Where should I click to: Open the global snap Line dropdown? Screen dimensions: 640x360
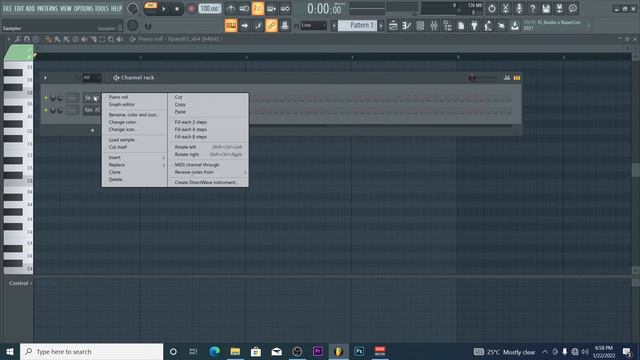coord(313,26)
